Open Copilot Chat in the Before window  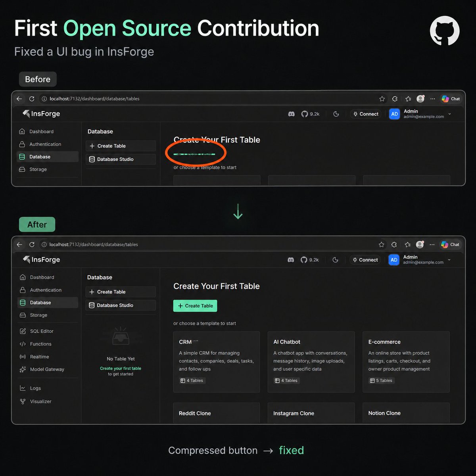point(451,99)
